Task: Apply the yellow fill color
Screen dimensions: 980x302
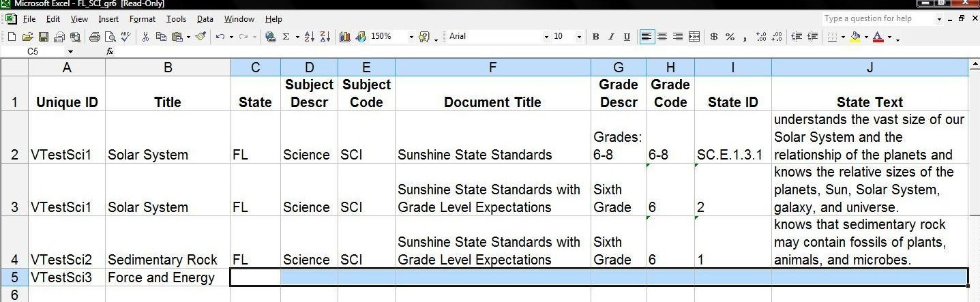Action: coord(855,37)
